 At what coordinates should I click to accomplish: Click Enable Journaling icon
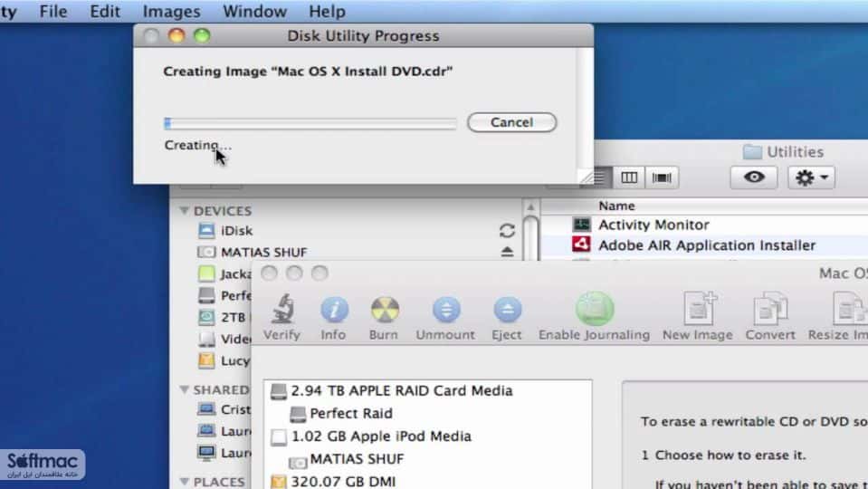click(595, 309)
